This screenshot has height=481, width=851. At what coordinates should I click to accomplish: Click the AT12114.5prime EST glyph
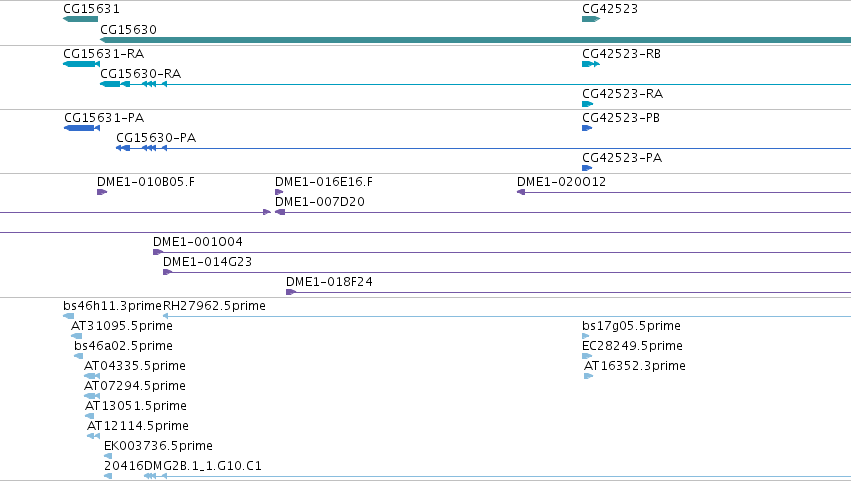pos(93,437)
